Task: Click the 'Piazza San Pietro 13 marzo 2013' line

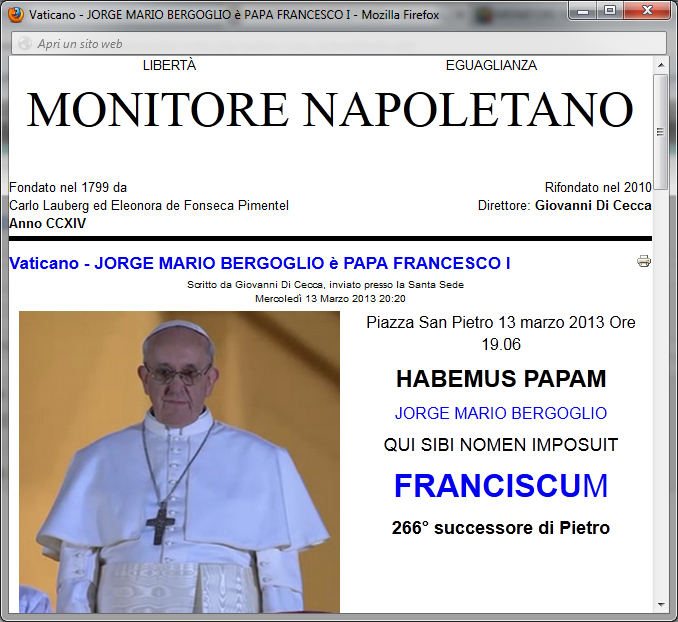Action: (501, 333)
